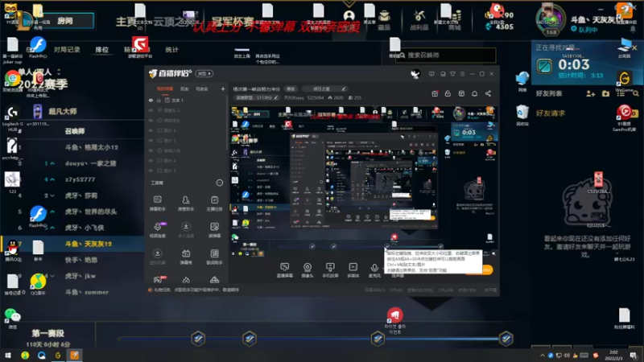
Task: Open the 藏品 collection tab
Action: click(x=385, y=20)
